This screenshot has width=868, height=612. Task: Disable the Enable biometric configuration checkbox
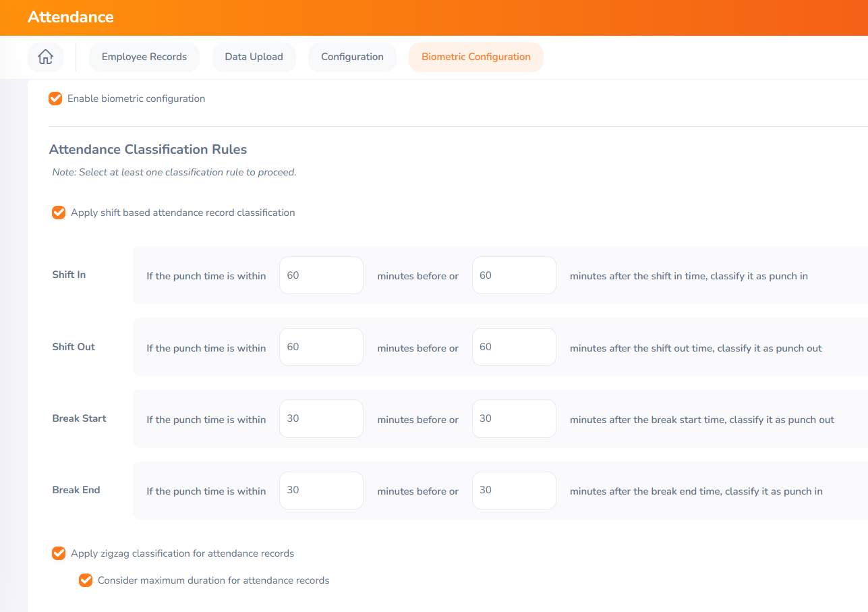55,98
